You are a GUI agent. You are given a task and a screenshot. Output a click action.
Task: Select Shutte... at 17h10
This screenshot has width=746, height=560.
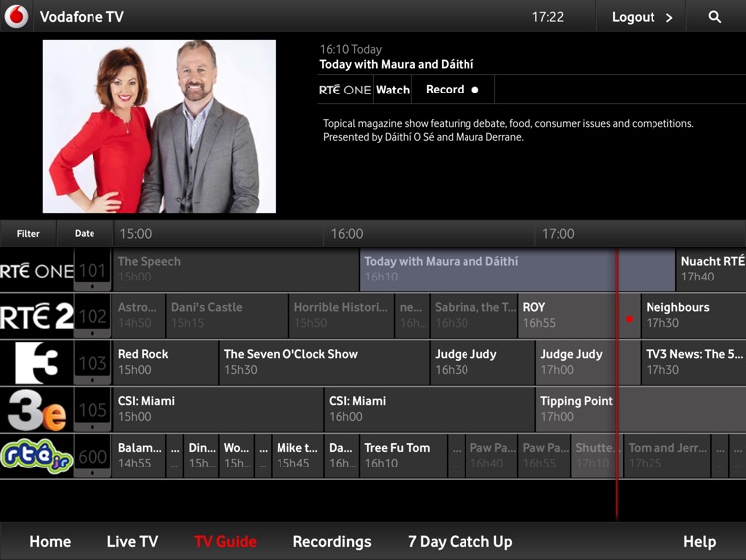point(597,457)
